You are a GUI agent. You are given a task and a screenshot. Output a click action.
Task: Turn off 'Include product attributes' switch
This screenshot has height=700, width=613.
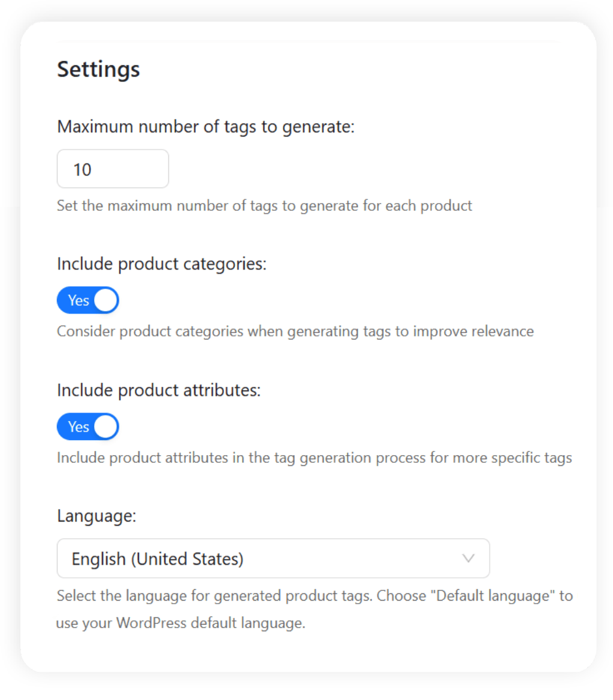click(87, 426)
